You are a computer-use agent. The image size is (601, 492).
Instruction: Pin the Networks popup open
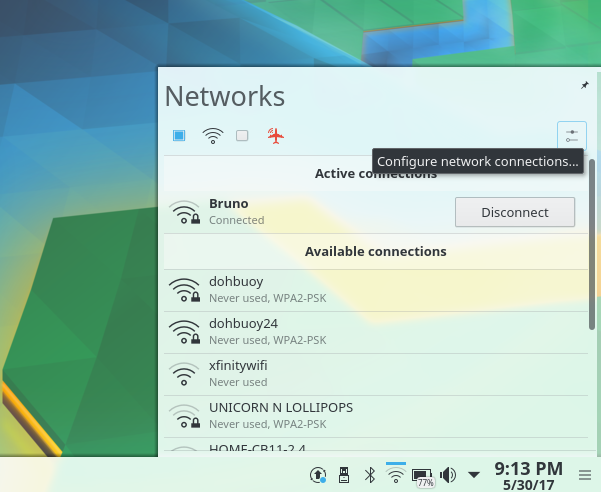coord(585,86)
